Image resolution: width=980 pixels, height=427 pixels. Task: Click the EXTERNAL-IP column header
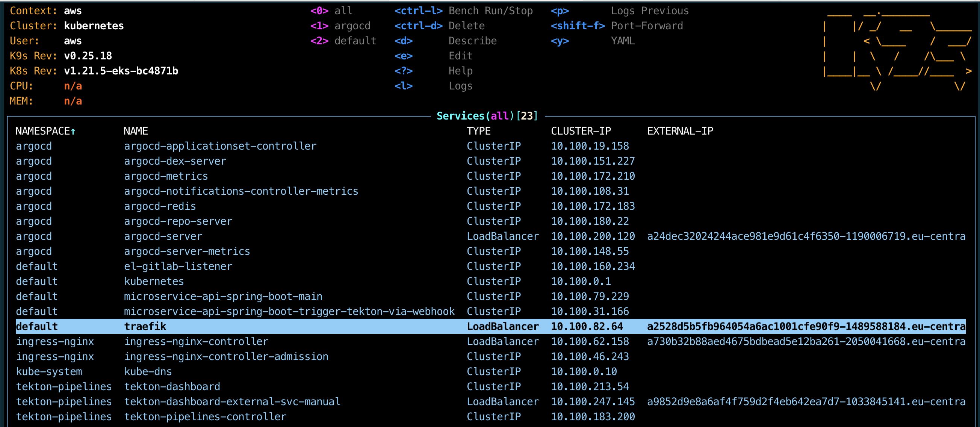(679, 131)
